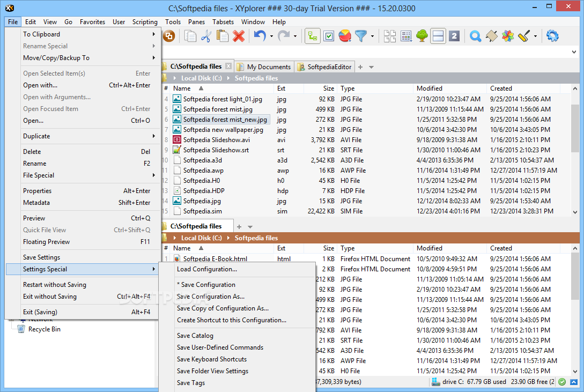This screenshot has height=392, width=584.
Task: Click the gray Redo arrow icon
Action: coord(284,36)
